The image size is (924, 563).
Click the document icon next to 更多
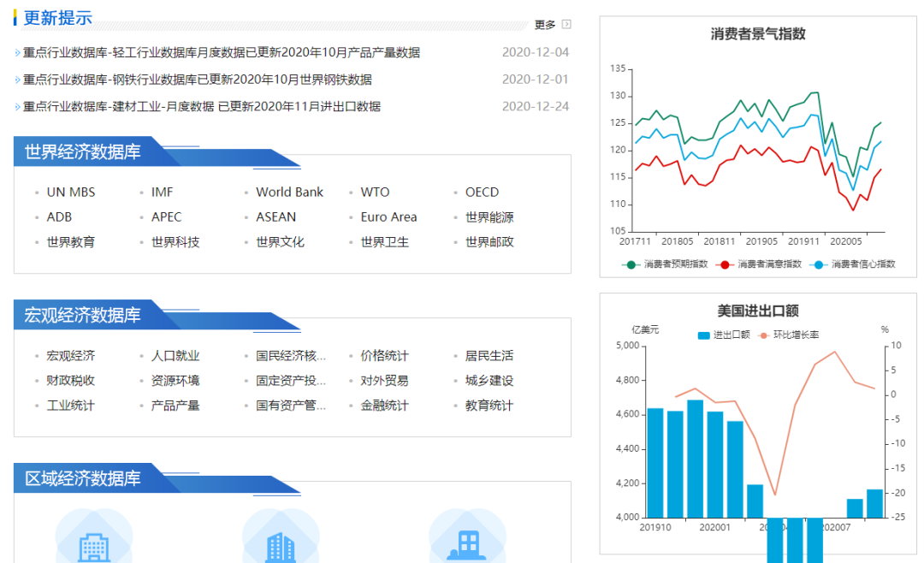click(x=566, y=25)
